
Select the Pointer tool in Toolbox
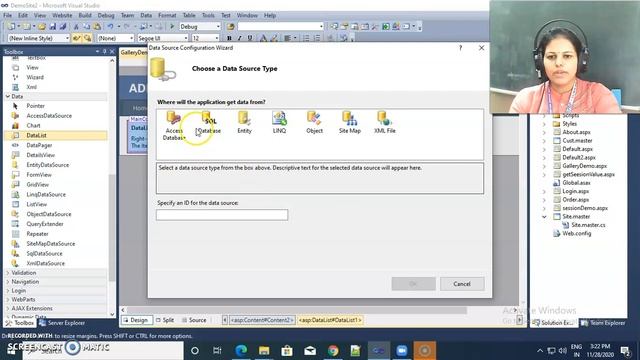tap(36, 106)
